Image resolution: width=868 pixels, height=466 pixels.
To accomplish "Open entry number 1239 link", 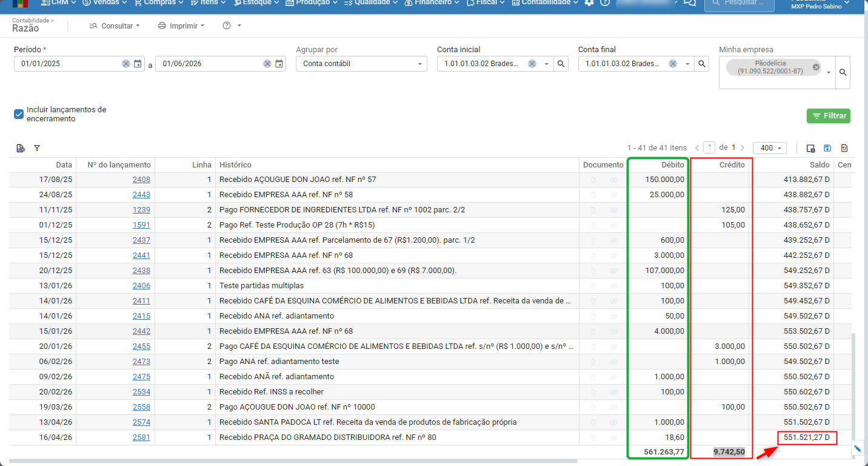I will (x=141, y=210).
